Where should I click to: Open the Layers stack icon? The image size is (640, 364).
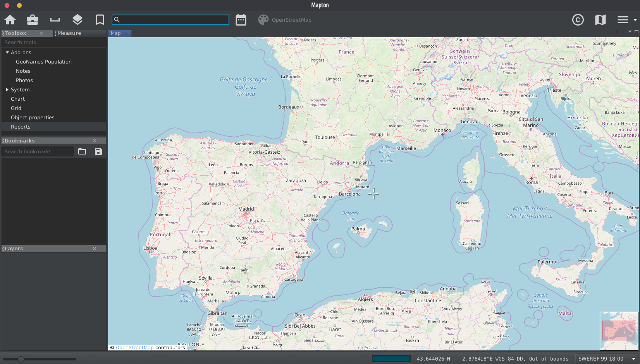(x=77, y=20)
